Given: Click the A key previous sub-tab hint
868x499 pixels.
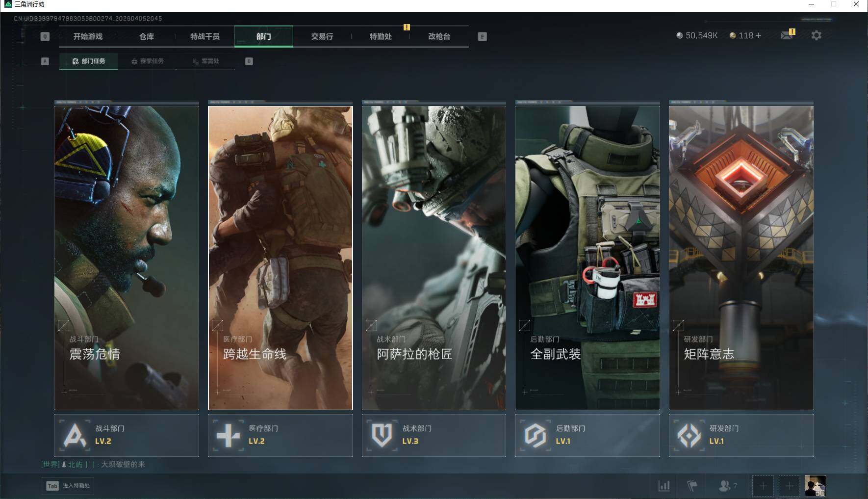Looking at the screenshot, I should (45, 61).
